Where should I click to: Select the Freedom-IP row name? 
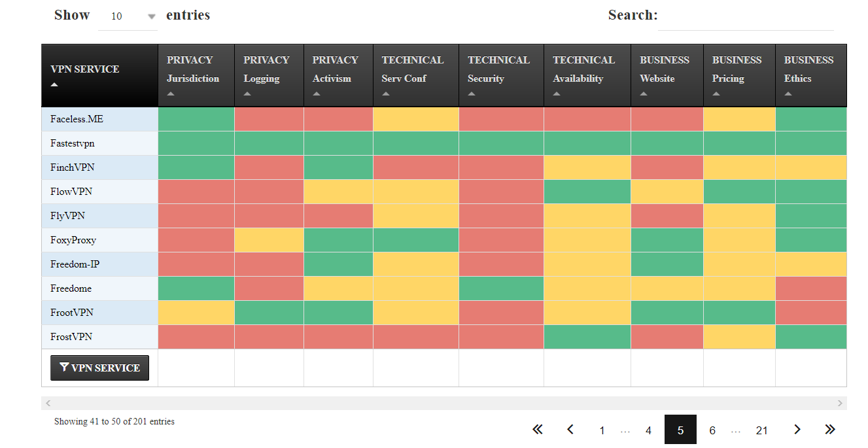[75, 264]
